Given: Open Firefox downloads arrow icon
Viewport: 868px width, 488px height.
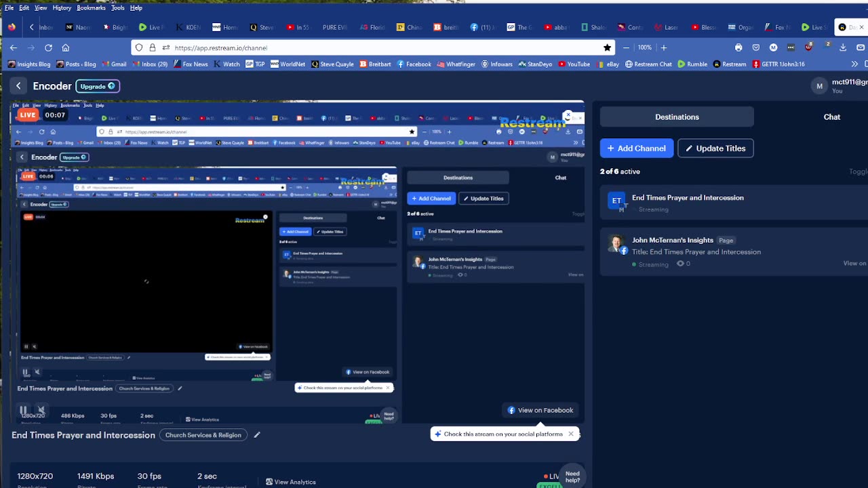Looking at the screenshot, I should click(x=843, y=47).
